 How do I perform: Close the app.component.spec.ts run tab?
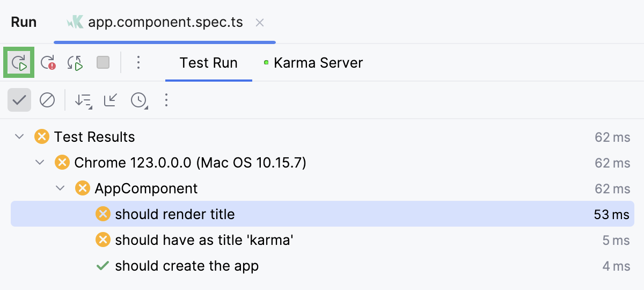[x=260, y=23]
